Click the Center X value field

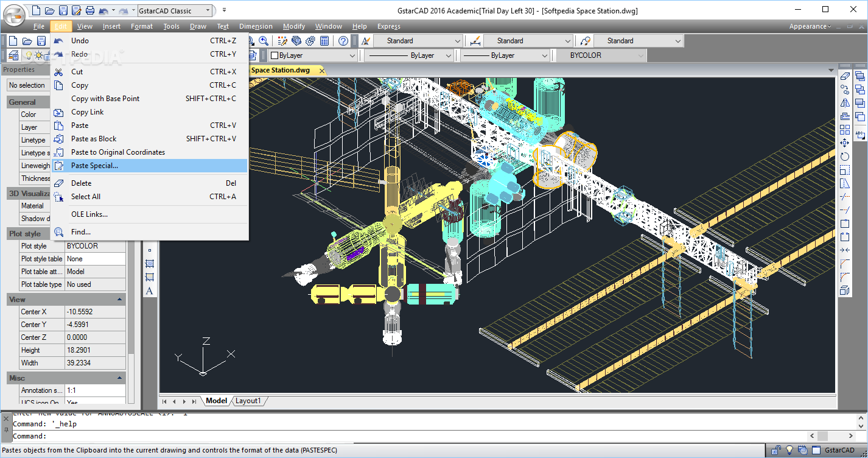click(95, 312)
